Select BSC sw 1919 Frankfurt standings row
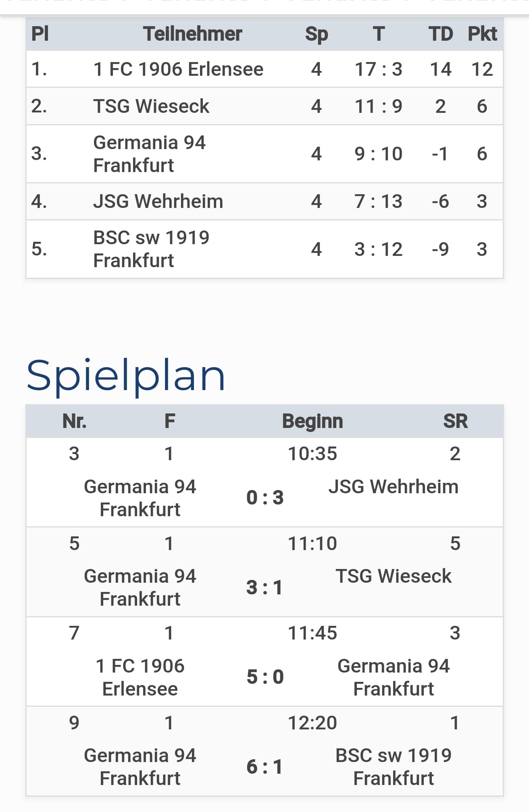The height and width of the screenshot is (812, 529). (x=264, y=249)
